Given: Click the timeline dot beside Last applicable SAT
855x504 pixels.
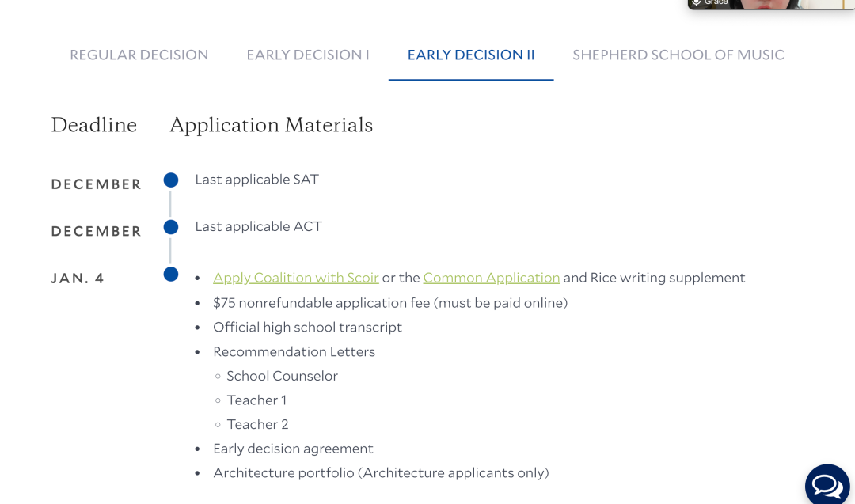Looking at the screenshot, I should click(171, 180).
